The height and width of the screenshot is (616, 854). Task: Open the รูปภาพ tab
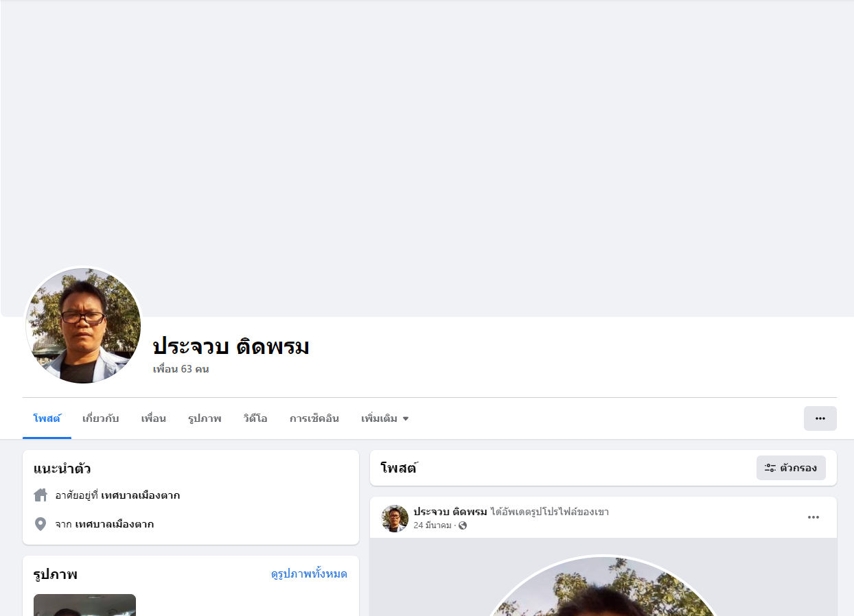(x=205, y=418)
